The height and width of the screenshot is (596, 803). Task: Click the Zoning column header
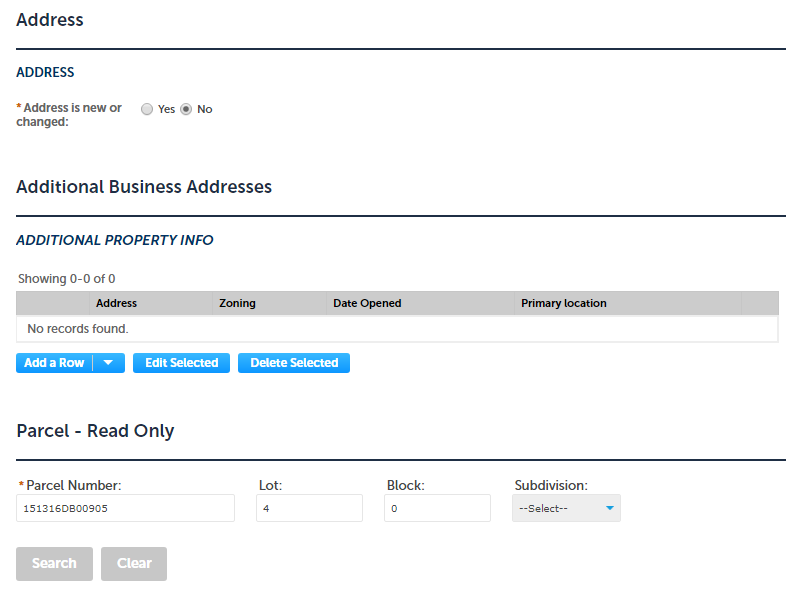237,303
